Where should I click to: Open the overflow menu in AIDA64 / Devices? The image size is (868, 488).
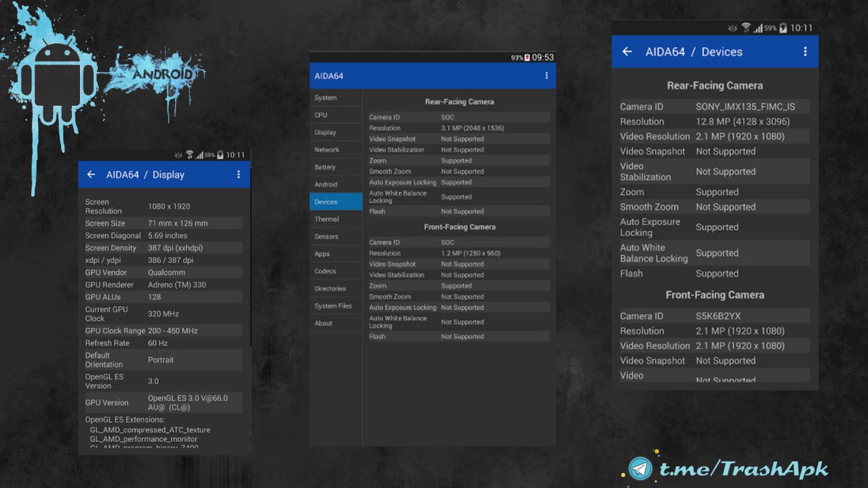(x=805, y=52)
